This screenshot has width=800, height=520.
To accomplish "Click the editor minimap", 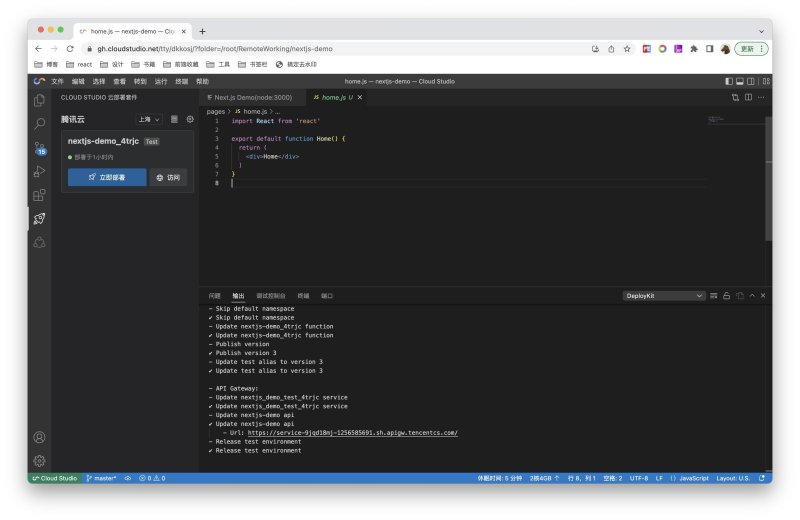I will (735, 120).
